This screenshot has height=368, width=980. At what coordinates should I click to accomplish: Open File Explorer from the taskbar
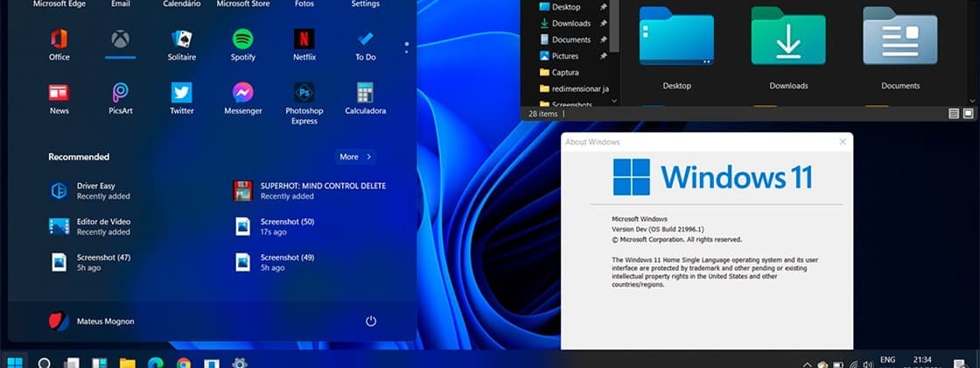pos(128,363)
